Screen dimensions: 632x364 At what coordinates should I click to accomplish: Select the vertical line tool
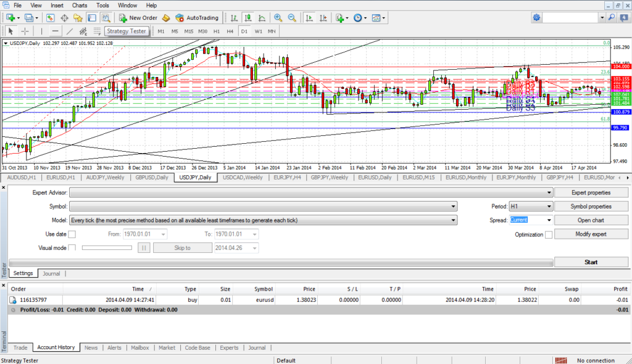coord(41,31)
